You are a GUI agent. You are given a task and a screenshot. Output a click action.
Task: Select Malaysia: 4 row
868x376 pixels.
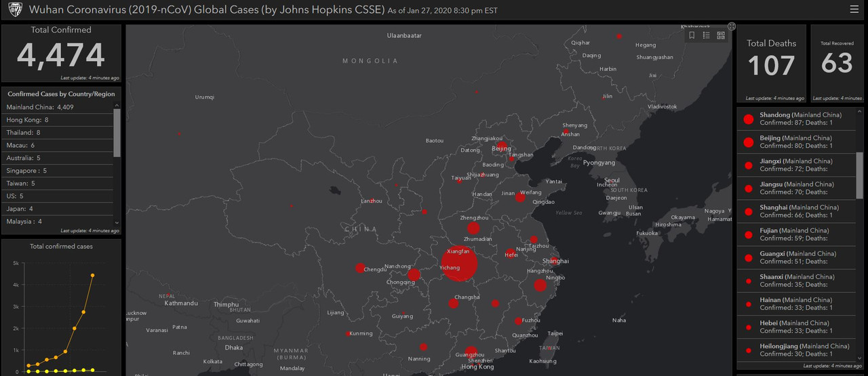click(58, 222)
